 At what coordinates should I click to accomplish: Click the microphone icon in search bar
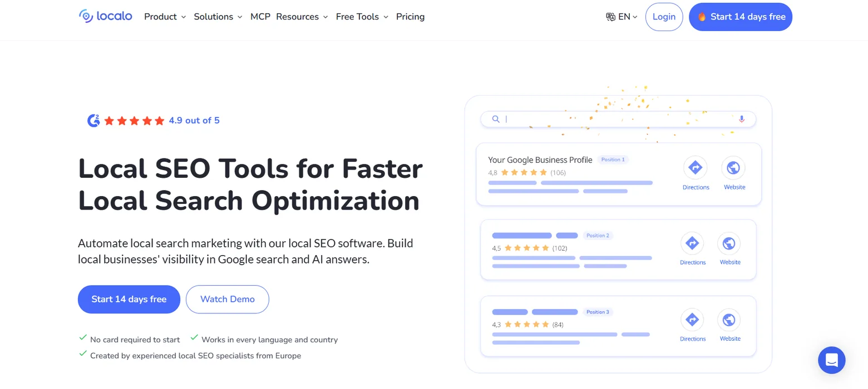741,119
